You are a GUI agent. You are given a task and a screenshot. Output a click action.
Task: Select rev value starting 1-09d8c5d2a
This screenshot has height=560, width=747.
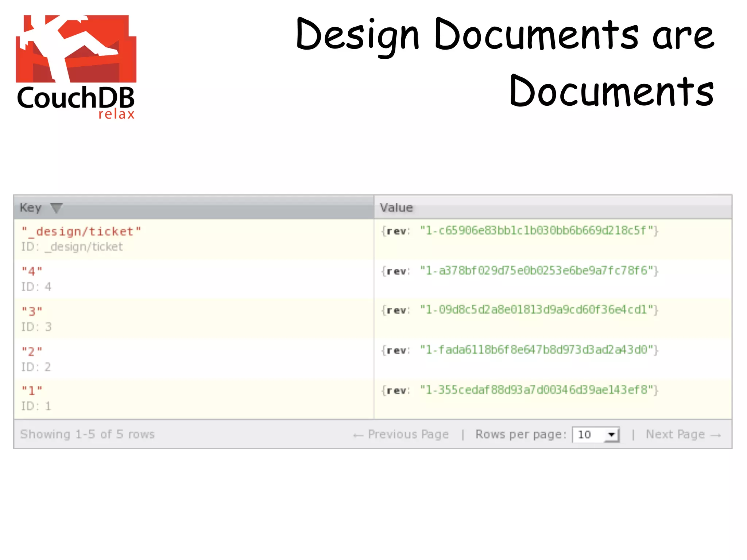(x=537, y=310)
